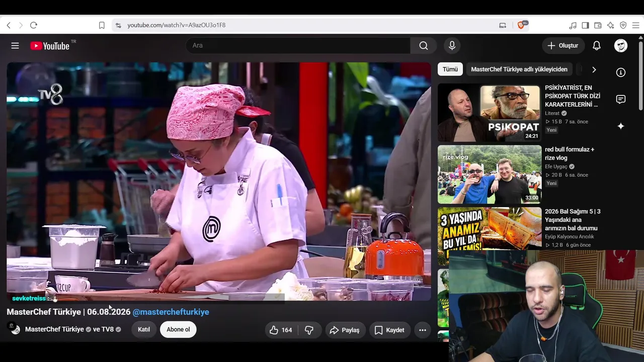Reload the page with the refresh icon
The height and width of the screenshot is (362, 644).
34,25
